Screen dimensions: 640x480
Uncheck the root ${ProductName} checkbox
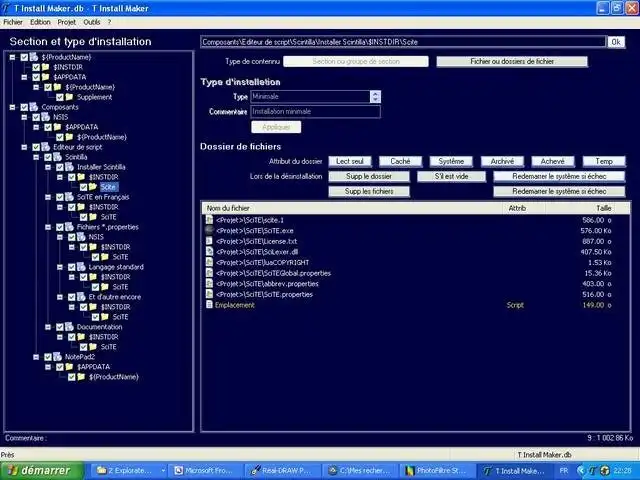tap(24, 57)
